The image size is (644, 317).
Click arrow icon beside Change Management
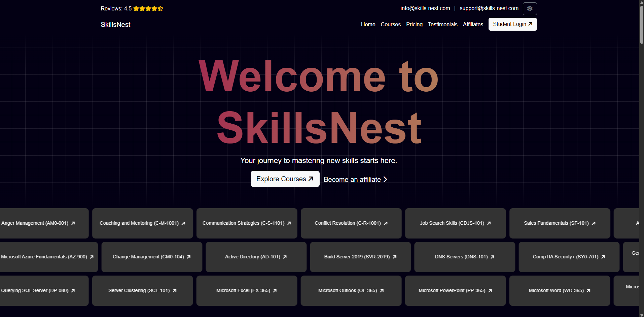point(189,257)
